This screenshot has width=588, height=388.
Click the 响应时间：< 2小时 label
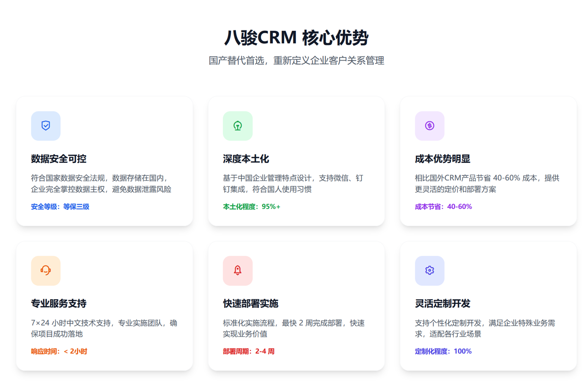tap(59, 351)
